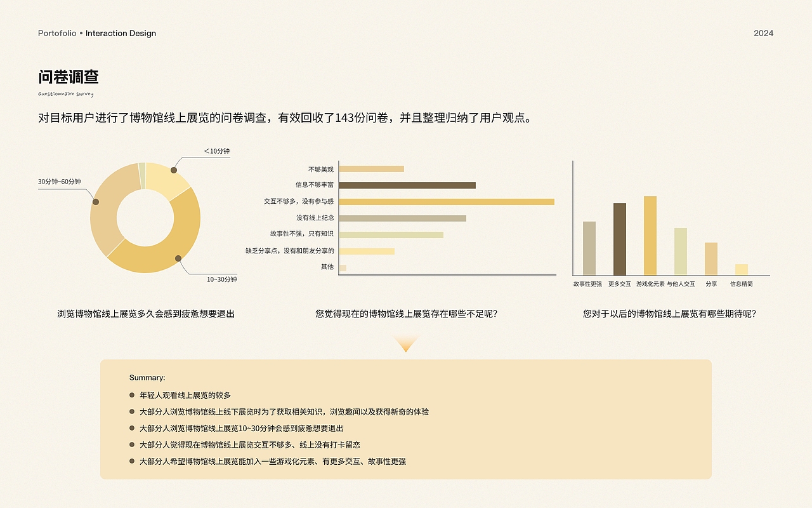The width and height of the screenshot is (812, 508).
Task: Click the orange downward arrow above Summary box
Action: [406, 343]
